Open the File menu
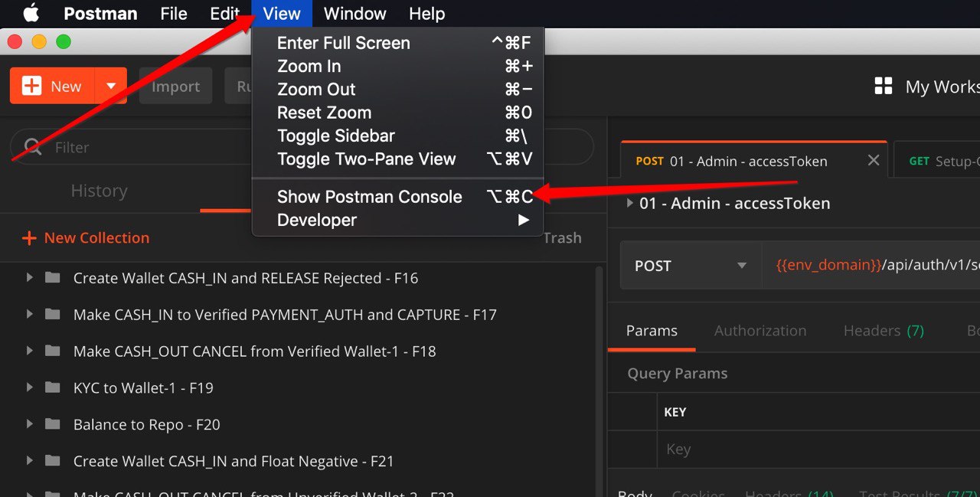 (x=174, y=14)
